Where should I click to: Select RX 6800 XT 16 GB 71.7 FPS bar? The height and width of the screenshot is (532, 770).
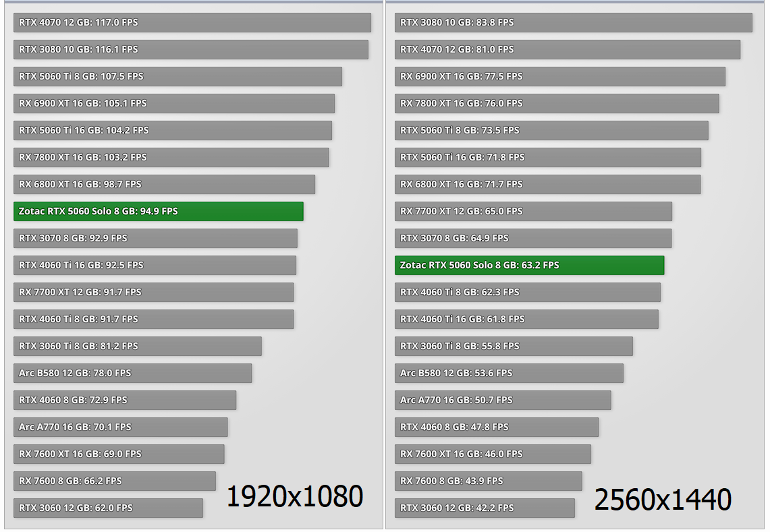point(547,185)
